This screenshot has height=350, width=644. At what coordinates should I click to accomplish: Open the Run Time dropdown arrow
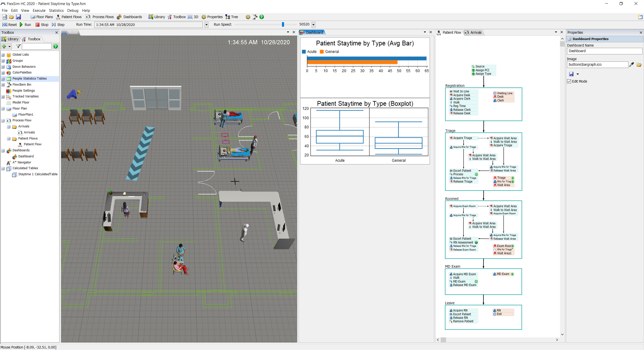point(207,25)
